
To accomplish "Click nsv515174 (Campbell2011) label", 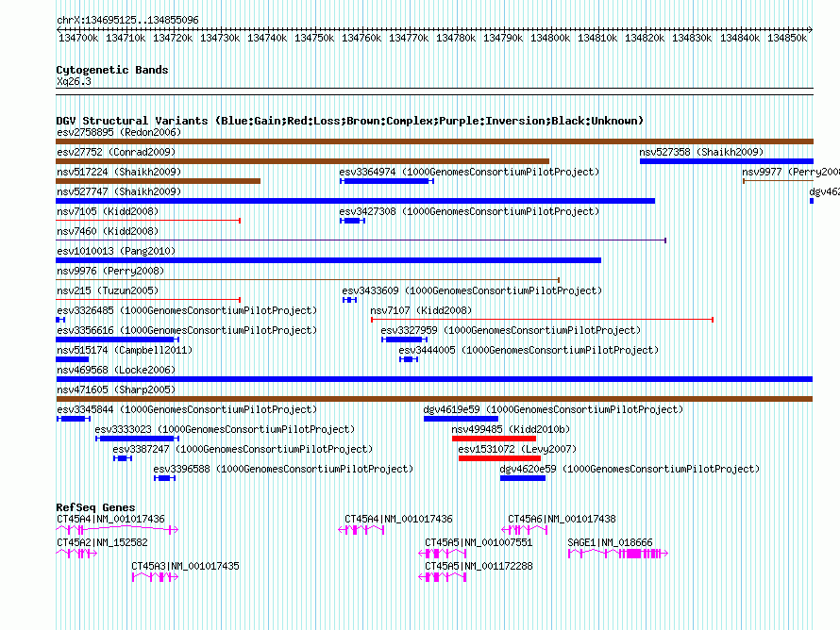I will pyautogui.click(x=125, y=350).
